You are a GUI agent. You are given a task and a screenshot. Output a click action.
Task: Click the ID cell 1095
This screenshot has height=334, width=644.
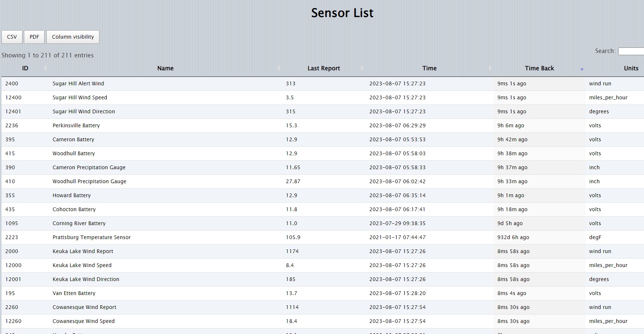pyautogui.click(x=12, y=223)
